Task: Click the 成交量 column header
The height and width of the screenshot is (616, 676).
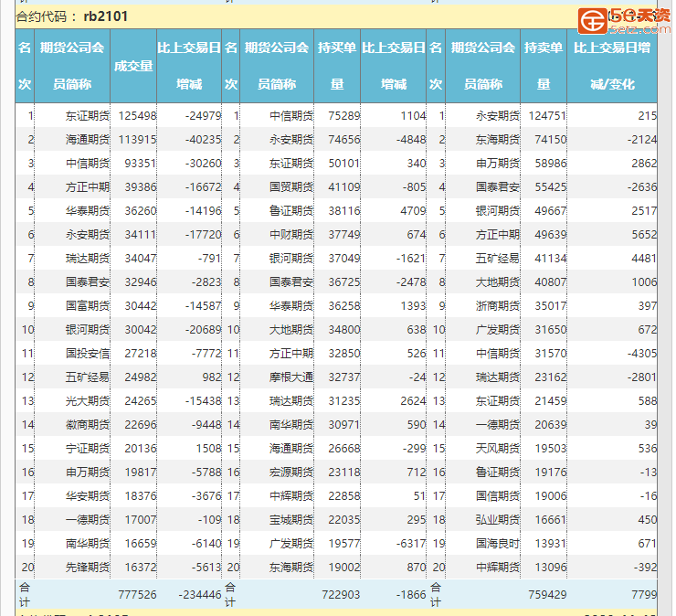Action: 133,66
